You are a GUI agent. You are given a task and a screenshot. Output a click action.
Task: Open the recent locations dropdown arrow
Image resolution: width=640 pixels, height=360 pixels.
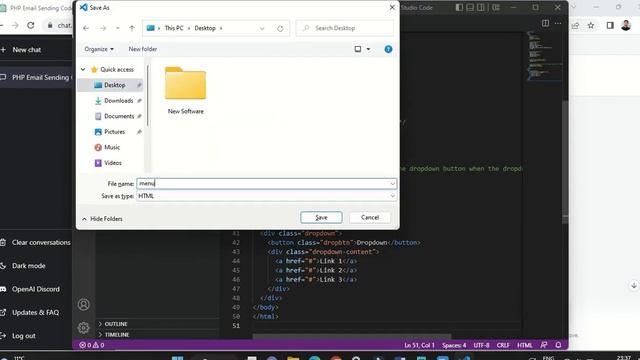118,28
